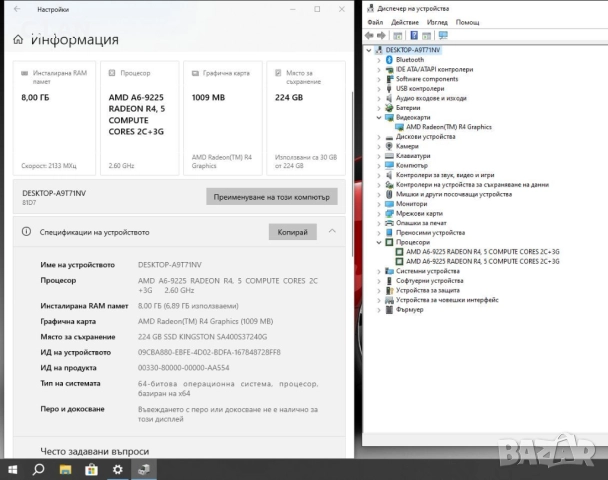
Task: Expand IDE ATA/ATAPI контролери
Action: (379, 70)
